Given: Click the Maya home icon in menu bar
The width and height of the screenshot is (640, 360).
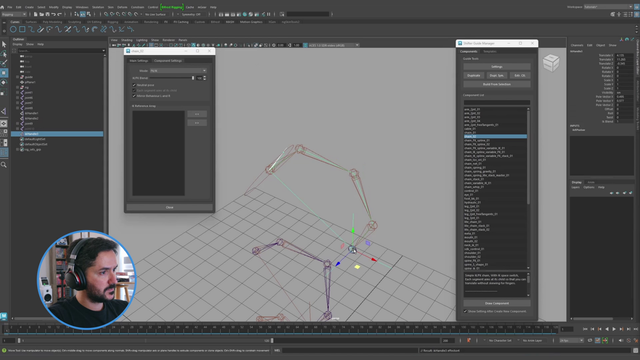Looking at the screenshot, I should tap(2, 7).
